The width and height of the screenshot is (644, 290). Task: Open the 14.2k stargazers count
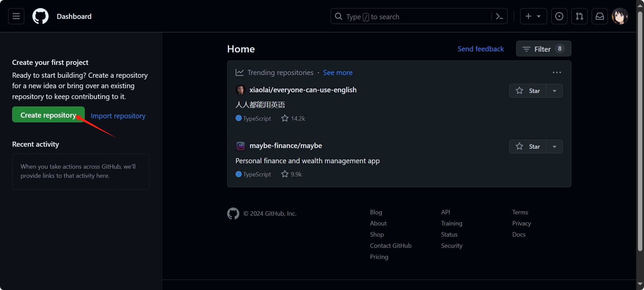tap(293, 118)
